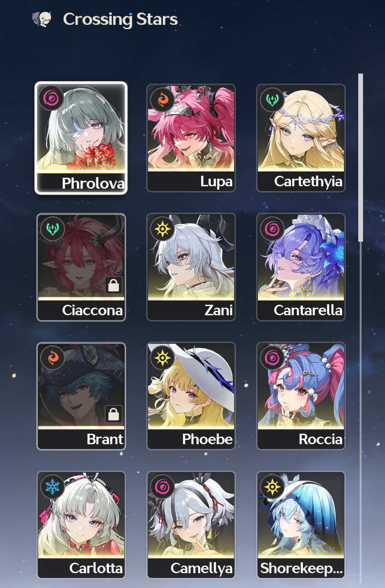Click the Glacio snowflake icon on Carlotta

click(x=52, y=486)
